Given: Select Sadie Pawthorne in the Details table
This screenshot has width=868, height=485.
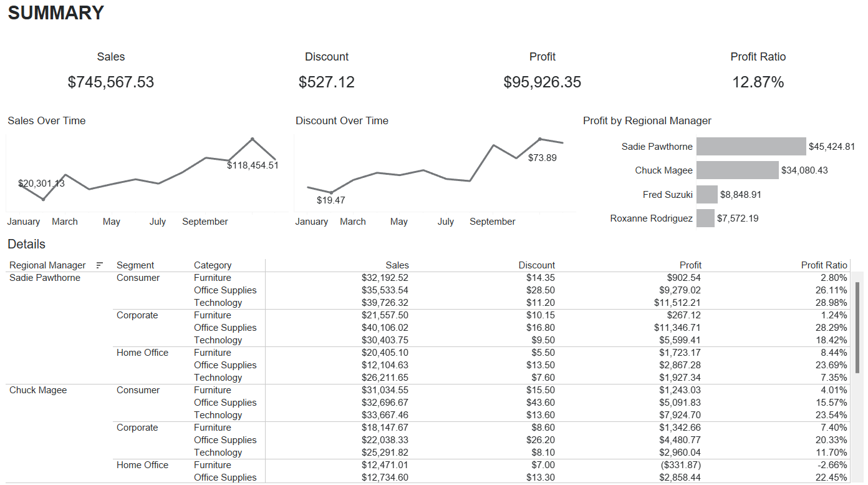Looking at the screenshot, I should pyautogui.click(x=45, y=278).
